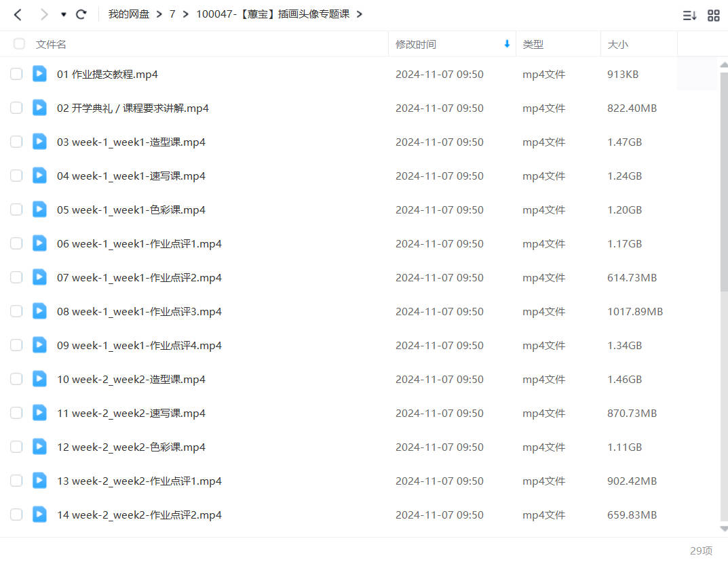This screenshot has height=562, width=728.
Task: Expand chevron after folder 7 breadcrumb
Action: click(186, 14)
